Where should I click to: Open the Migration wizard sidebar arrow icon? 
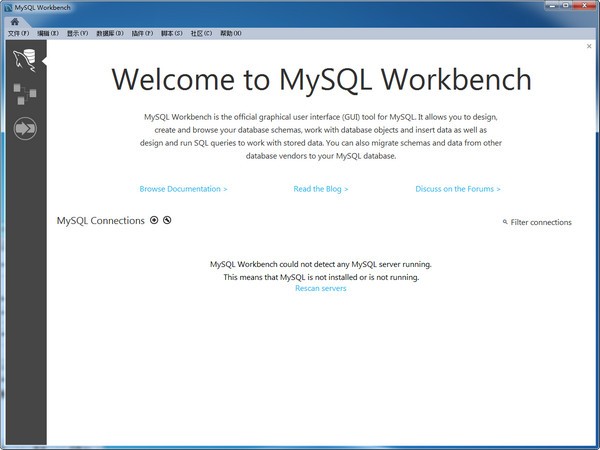click(x=25, y=128)
